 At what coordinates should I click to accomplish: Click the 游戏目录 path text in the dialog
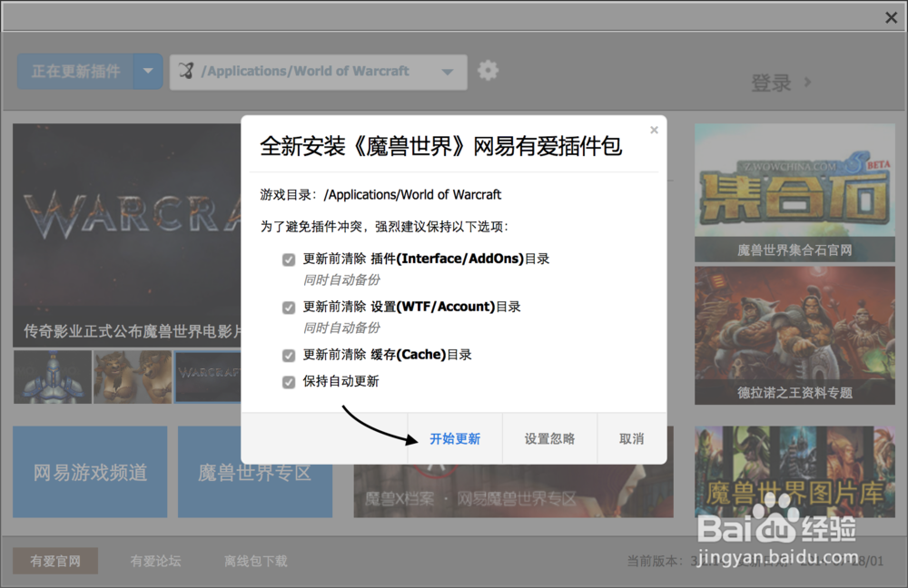click(380, 195)
